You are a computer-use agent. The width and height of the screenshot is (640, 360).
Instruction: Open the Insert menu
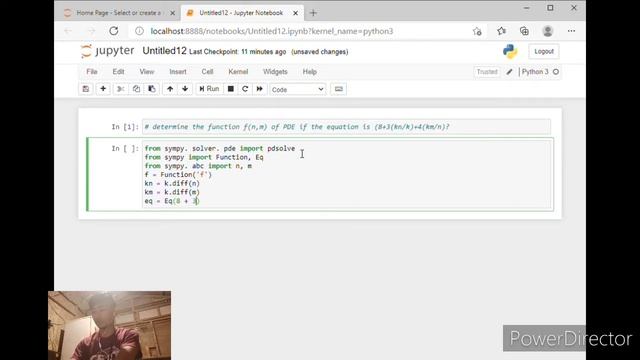pos(178,72)
